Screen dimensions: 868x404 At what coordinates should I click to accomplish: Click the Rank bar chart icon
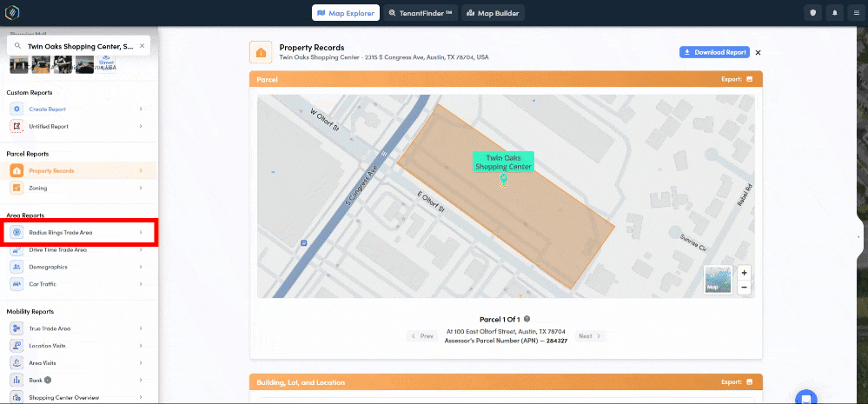point(17,381)
